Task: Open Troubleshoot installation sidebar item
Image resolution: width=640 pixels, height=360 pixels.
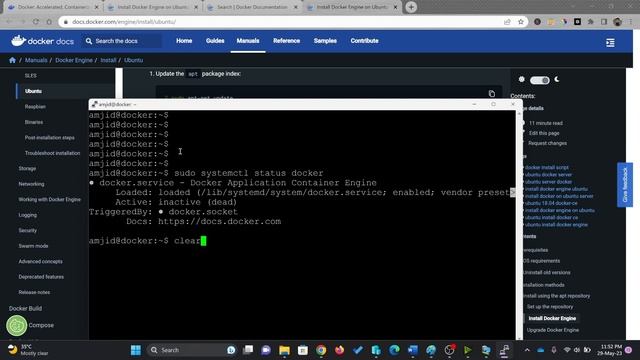Action: [x=52, y=153]
